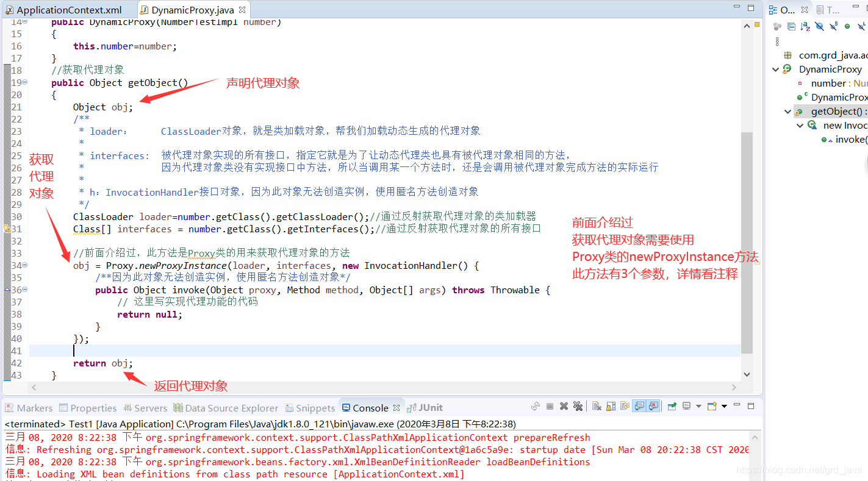This screenshot has width=868, height=481.
Task: Toggle Hide Non-Public Members green dot
Action: (x=847, y=26)
